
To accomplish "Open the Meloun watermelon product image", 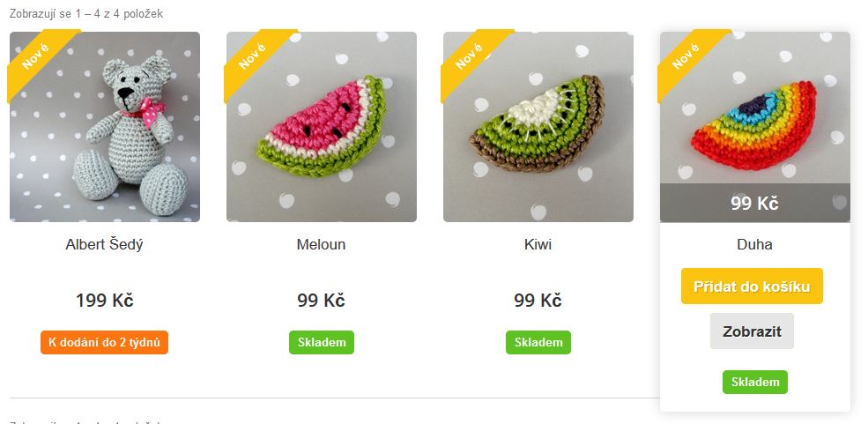I will (x=322, y=127).
